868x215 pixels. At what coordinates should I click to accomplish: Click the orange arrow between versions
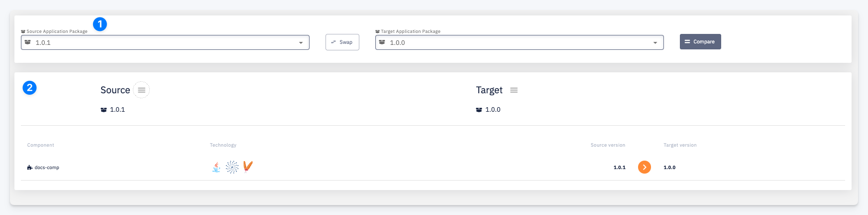(645, 167)
